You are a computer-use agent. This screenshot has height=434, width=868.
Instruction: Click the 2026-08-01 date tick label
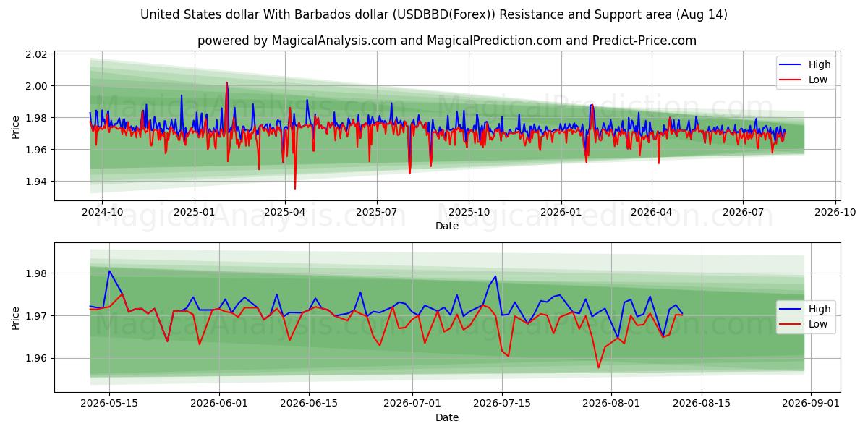coord(611,403)
